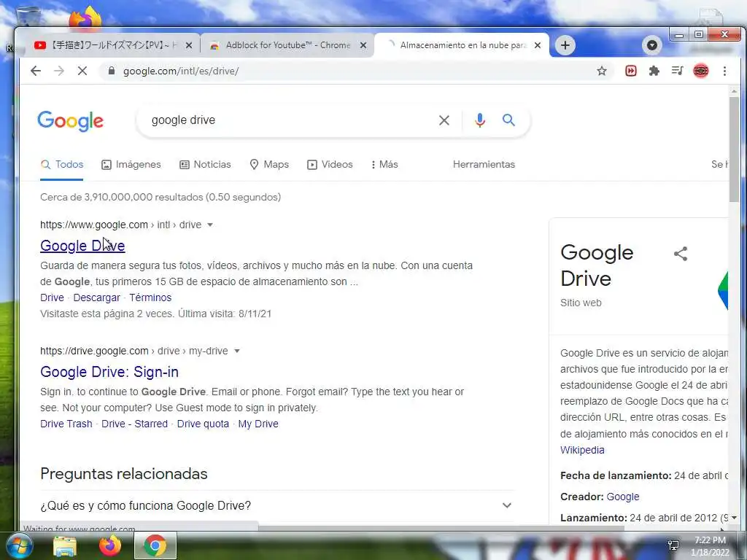Go to Google home via logo
747x560 pixels.
pos(71,121)
